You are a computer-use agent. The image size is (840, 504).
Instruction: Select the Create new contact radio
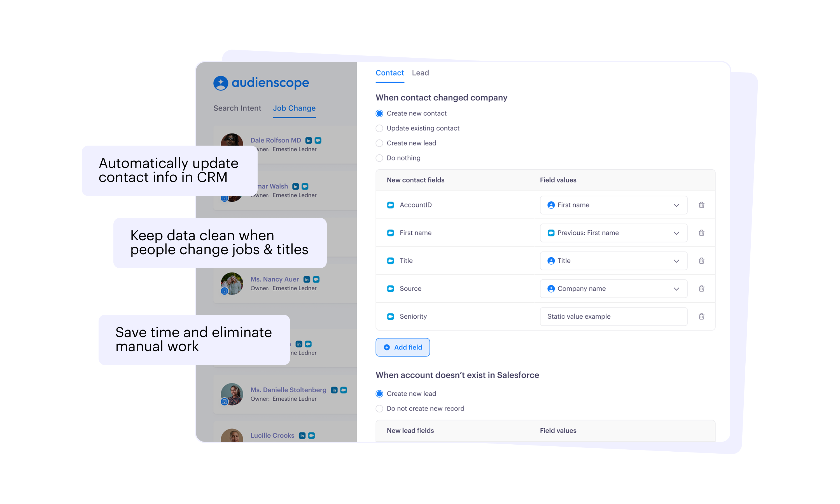point(379,113)
